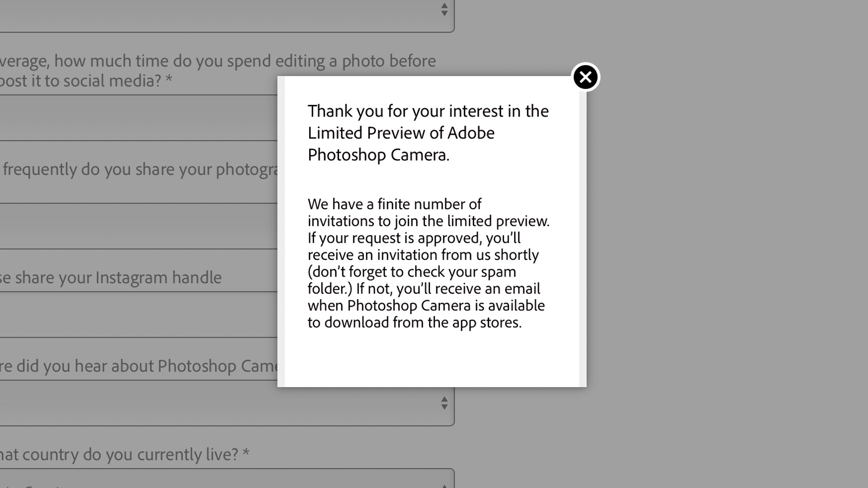Image resolution: width=868 pixels, height=488 pixels.
Task: Click the arrows on the 'hear about Photoshop Camera' dropdown
Action: 444,403
